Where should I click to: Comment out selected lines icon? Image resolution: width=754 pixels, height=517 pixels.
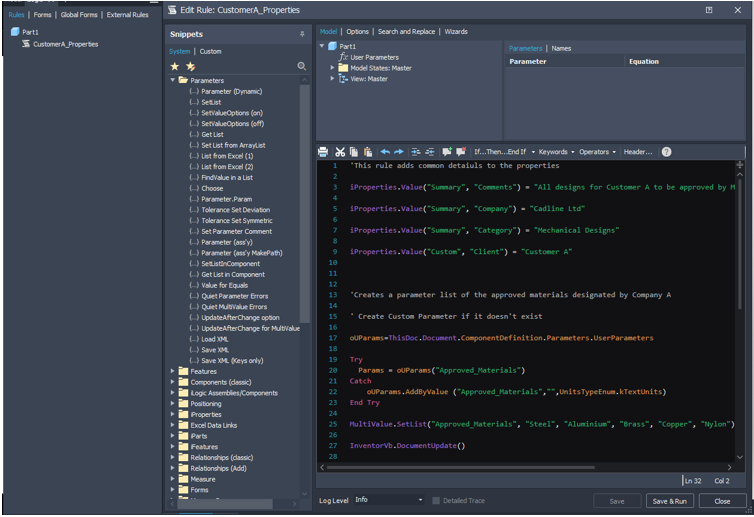pyautogui.click(x=447, y=152)
